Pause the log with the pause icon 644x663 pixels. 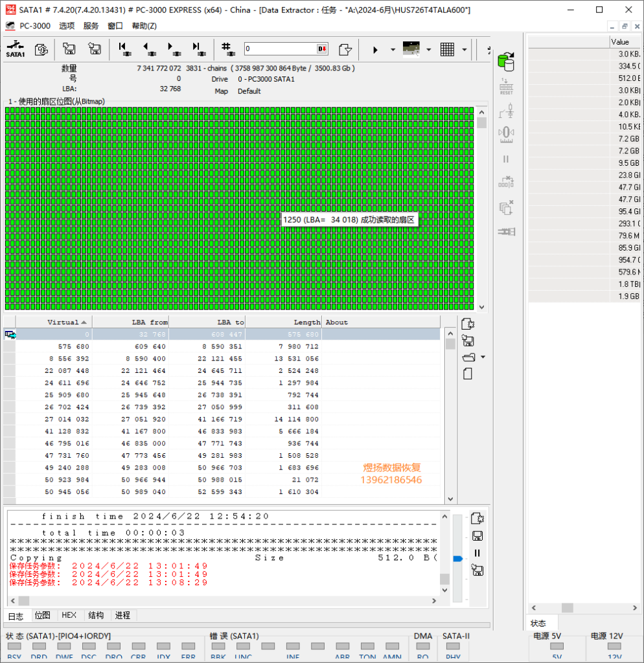[x=477, y=553]
